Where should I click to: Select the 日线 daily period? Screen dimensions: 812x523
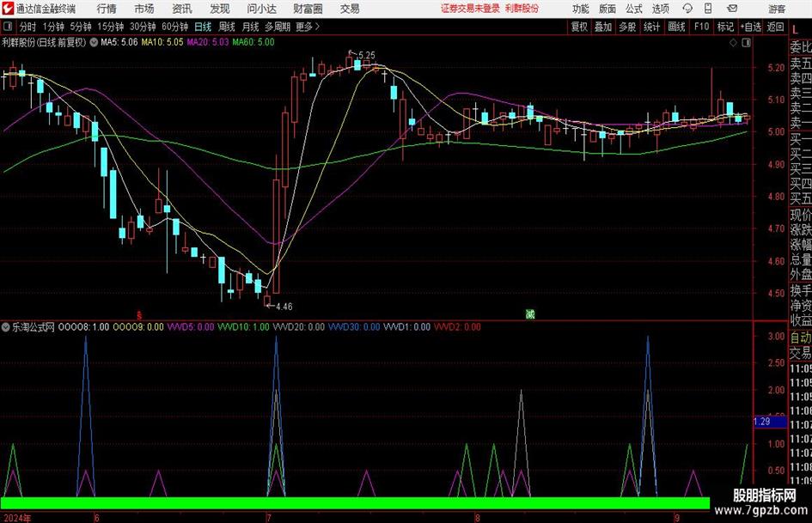click(203, 27)
